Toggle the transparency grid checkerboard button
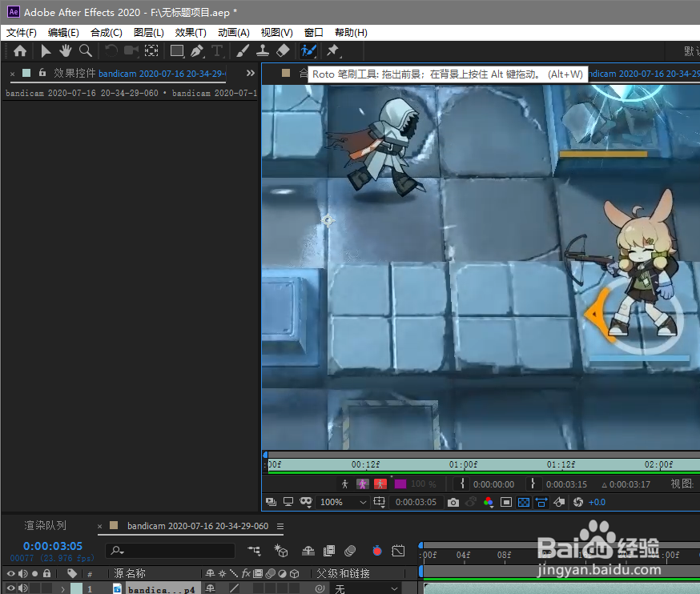 coord(524,503)
